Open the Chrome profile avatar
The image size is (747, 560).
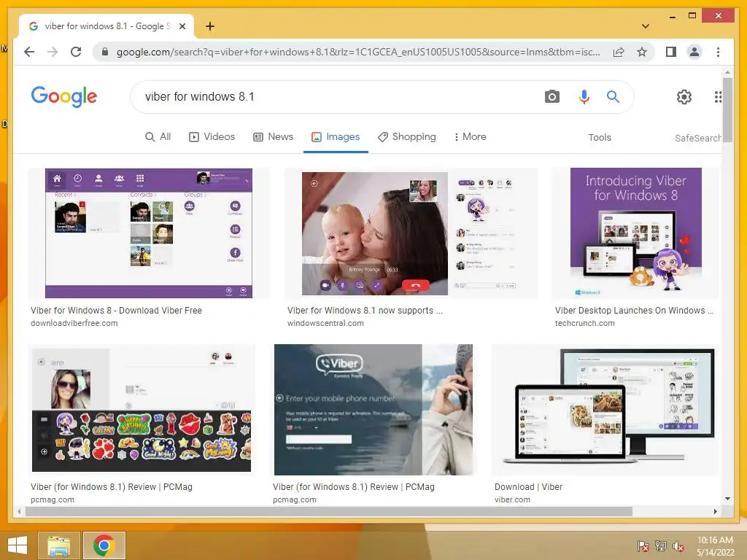click(694, 52)
